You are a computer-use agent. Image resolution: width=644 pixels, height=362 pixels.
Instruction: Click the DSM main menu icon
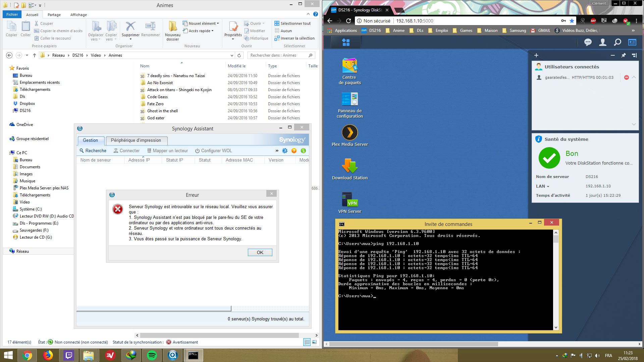[x=346, y=42]
